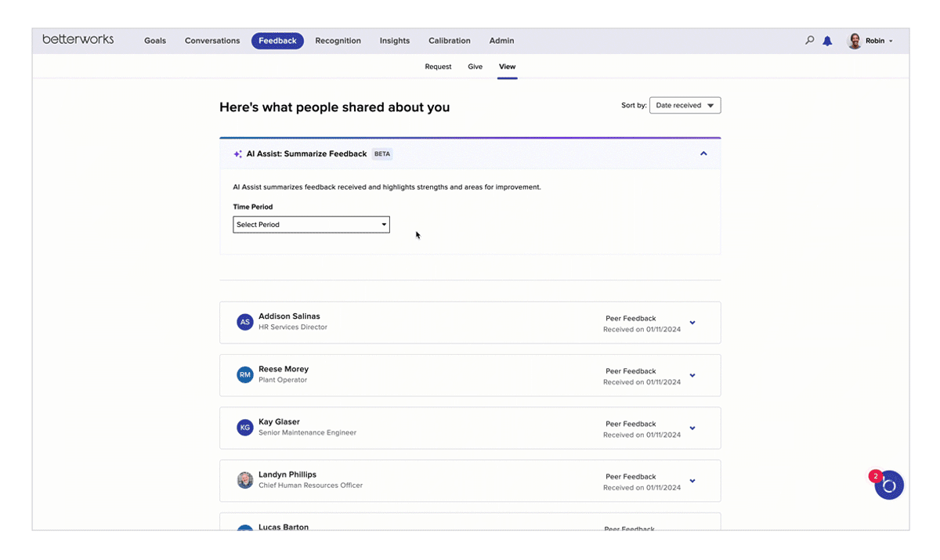Open the Select Period dropdown
This screenshot has width=940, height=560.
tap(311, 225)
